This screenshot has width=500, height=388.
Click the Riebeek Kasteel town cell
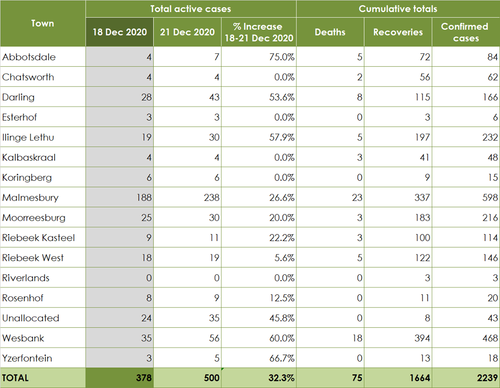(43, 238)
